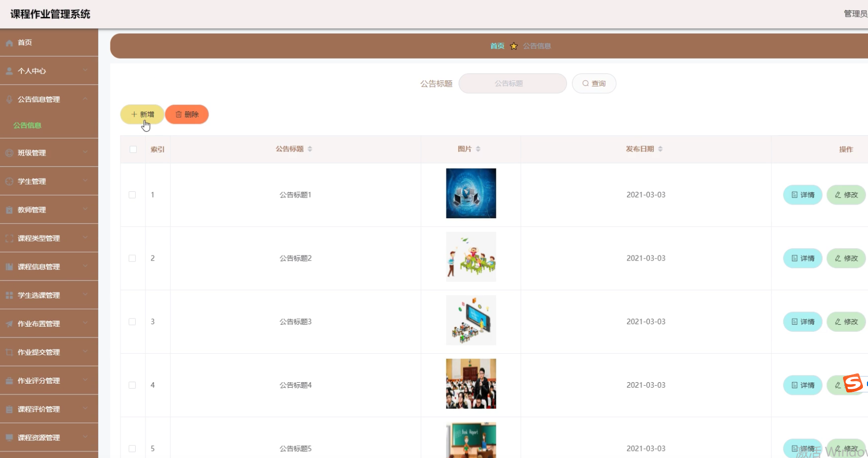
Task: Sort by 公告标题 column arrows
Action: point(310,149)
